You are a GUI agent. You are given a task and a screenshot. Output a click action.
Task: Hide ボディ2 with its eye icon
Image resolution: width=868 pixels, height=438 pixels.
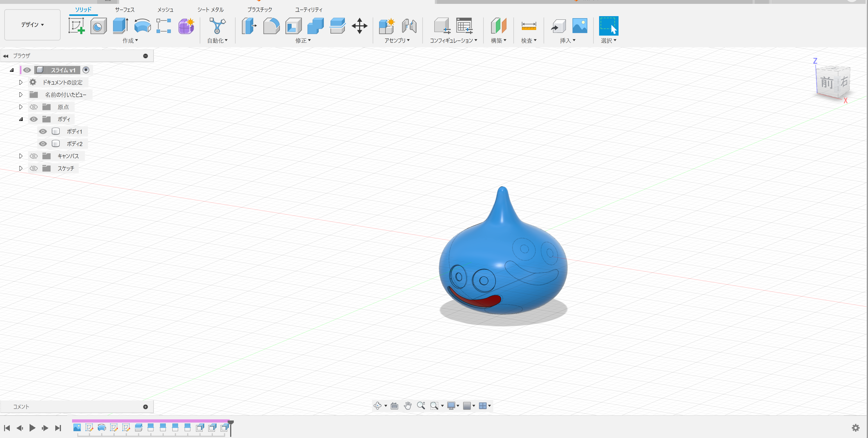click(x=43, y=144)
